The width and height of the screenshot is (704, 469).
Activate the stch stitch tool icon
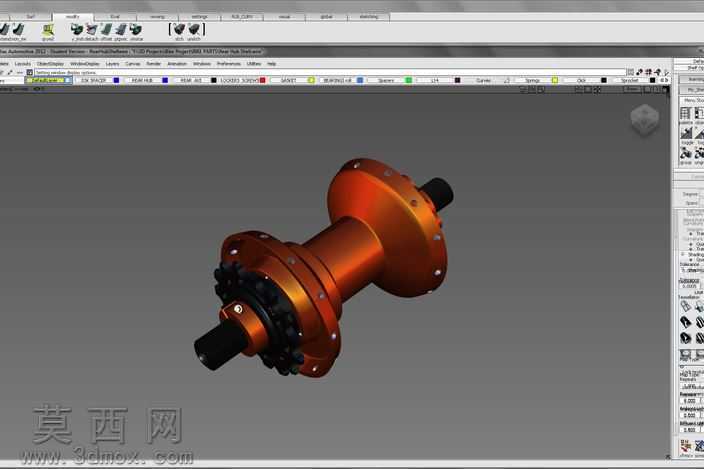[x=179, y=30]
